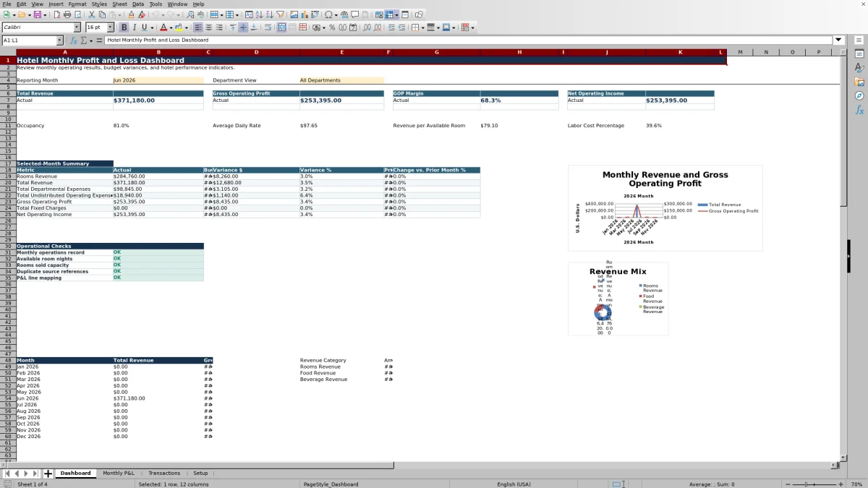The width and height of the screenshot is (868, 488).
Task: Click the Copy icon
Action: [x=102, y=14]
